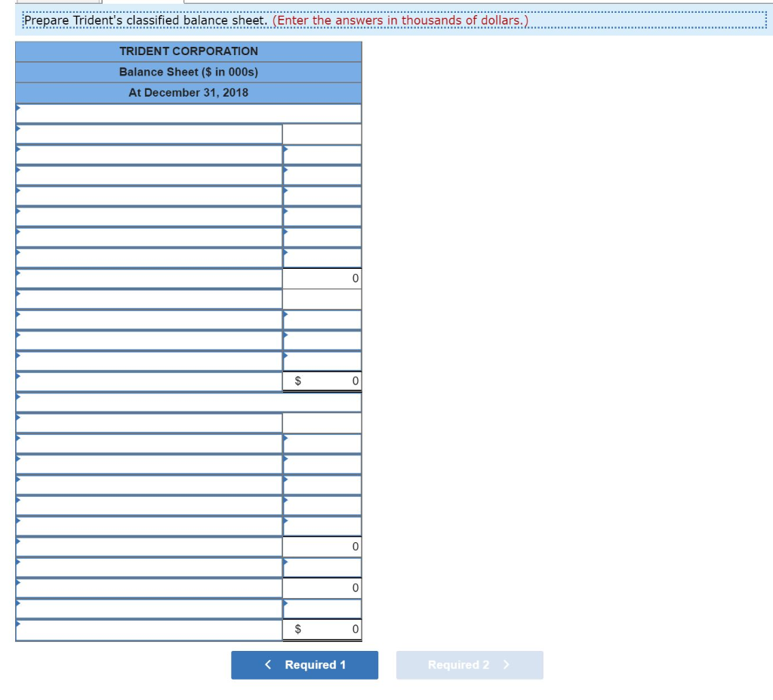The width and height of the screenshot is (773, 700).
Task: Click the arrow marker next to the second subtotal row
Action: (x=17, y=546)
